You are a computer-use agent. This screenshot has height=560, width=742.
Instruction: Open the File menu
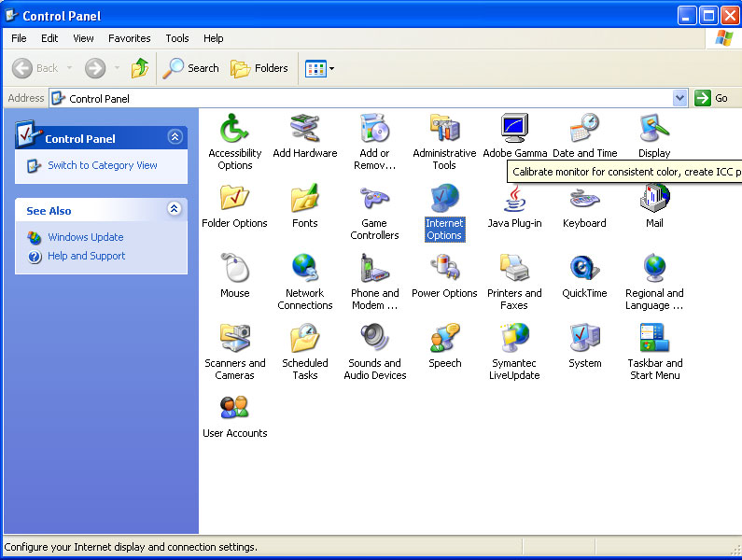click(x=19, y=38)
